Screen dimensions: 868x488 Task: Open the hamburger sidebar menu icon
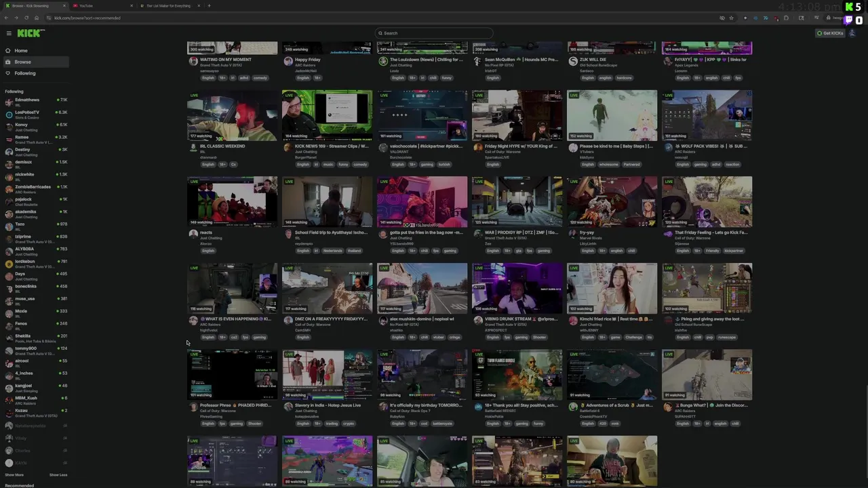pos(9,33)
